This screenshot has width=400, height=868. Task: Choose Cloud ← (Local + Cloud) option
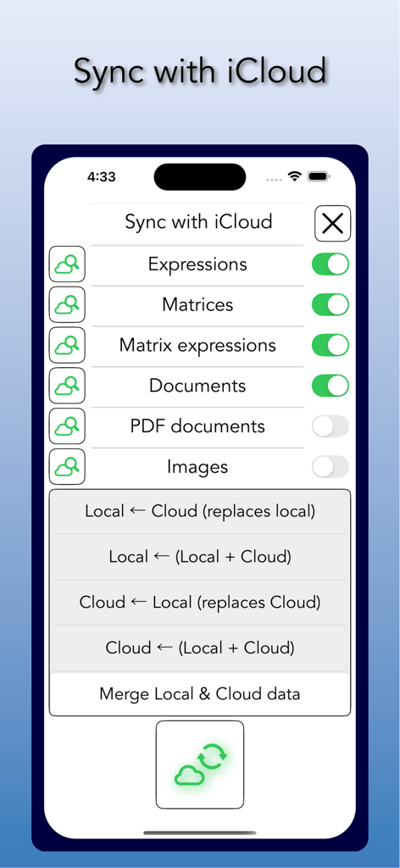[200, 647]
